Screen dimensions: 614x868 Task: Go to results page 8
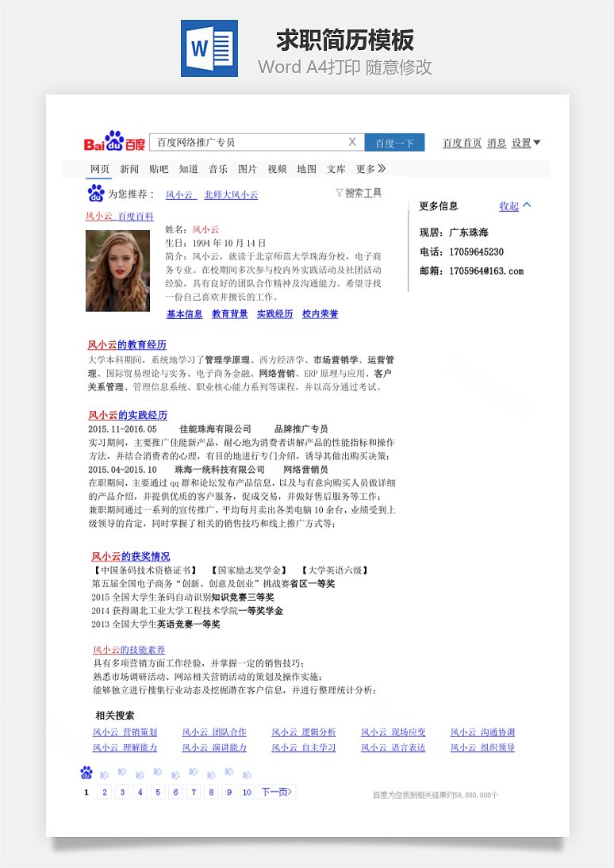click(212, 792)
